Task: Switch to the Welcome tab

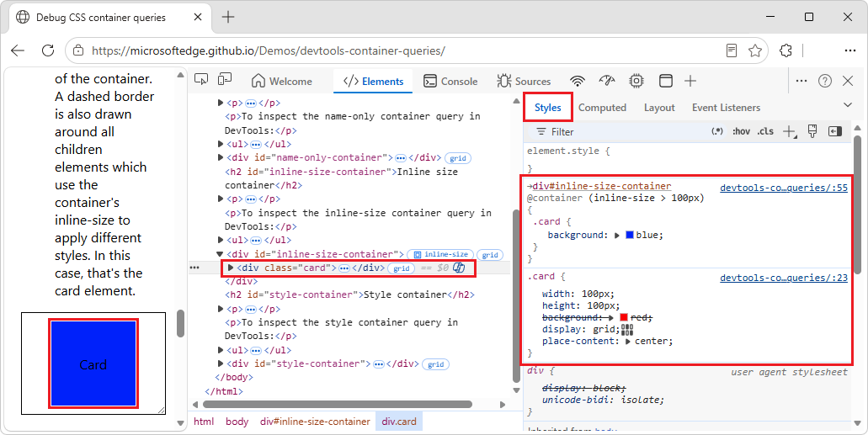Action: tap(282, 82)
